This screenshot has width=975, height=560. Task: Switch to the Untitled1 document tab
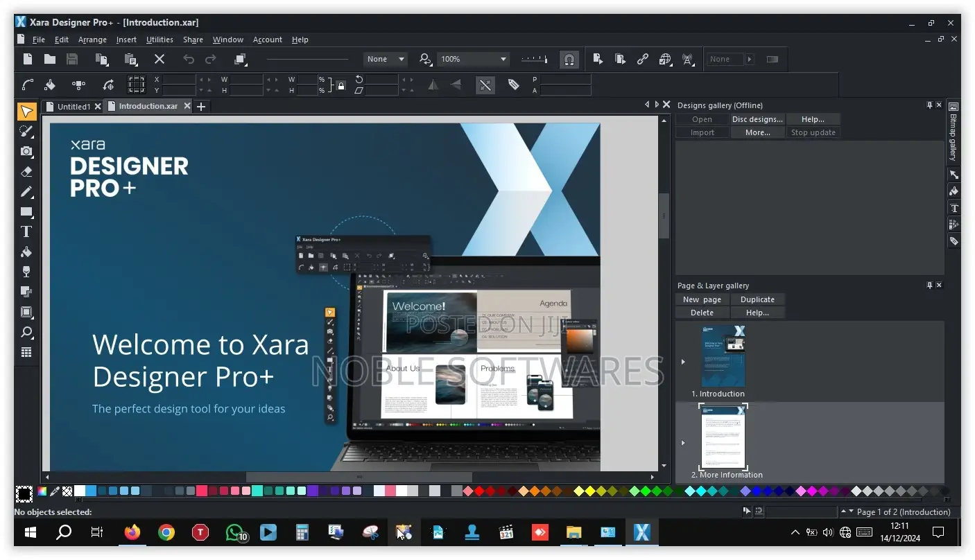point(74,107)
